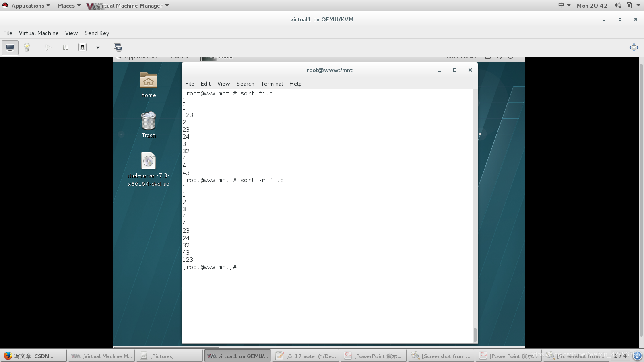Screen dimensions: 644x362
Task: Open terminal Help menu
Action: (x=295, y=84)
